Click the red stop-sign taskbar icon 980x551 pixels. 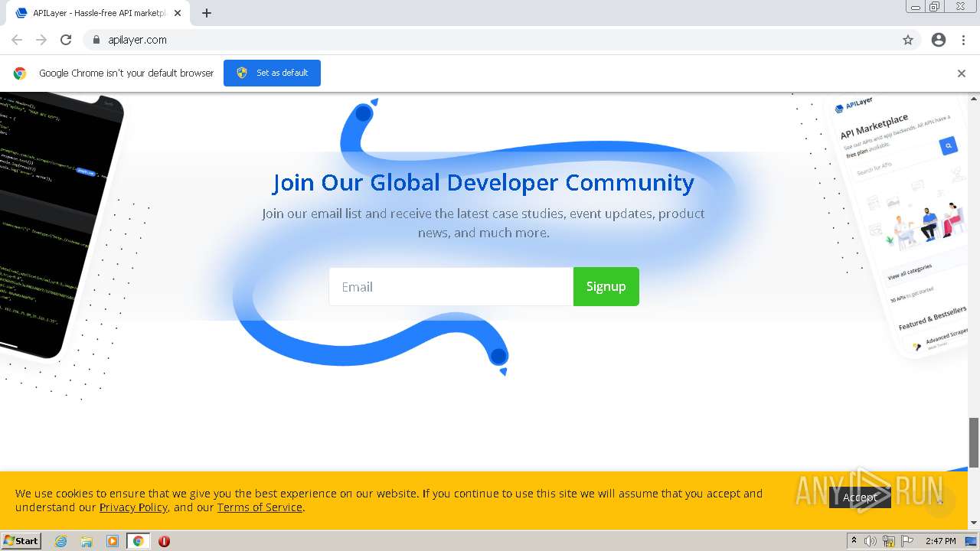click(x=164, y=541)
